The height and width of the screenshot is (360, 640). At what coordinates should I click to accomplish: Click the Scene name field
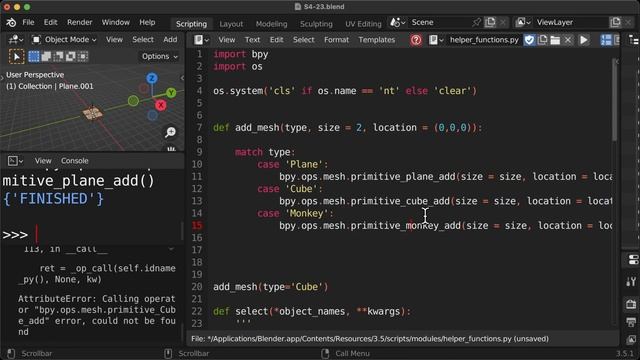point(440,22)
